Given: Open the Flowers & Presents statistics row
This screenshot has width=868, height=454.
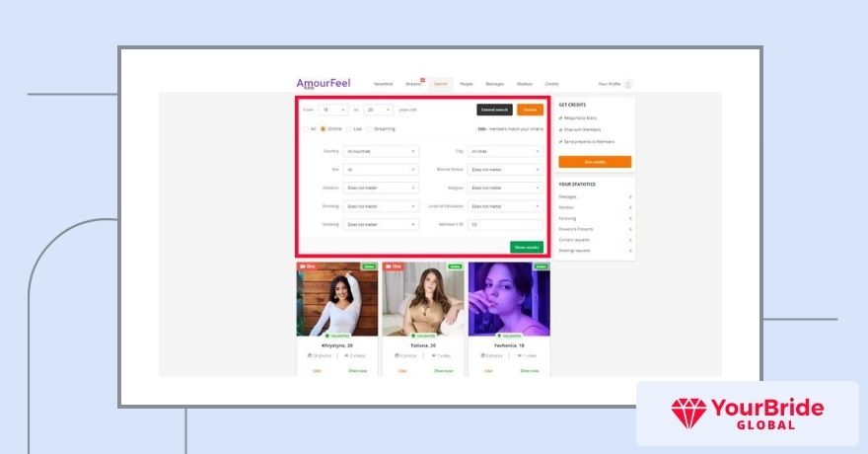Looking at the screenshot, I should click(595, 229).
